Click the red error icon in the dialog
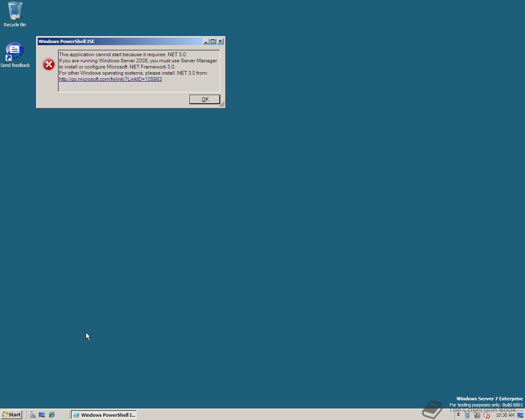 click(x=49, y=64)
